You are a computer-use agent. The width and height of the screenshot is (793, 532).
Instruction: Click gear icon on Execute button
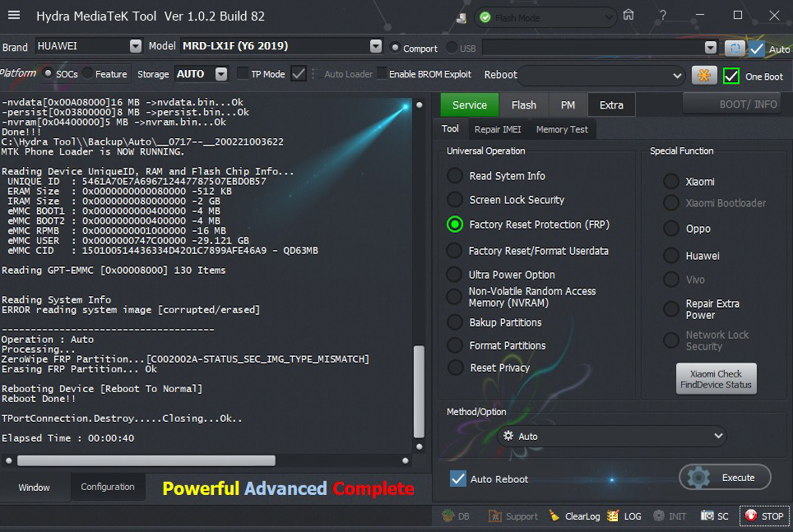tap(698, 478)
